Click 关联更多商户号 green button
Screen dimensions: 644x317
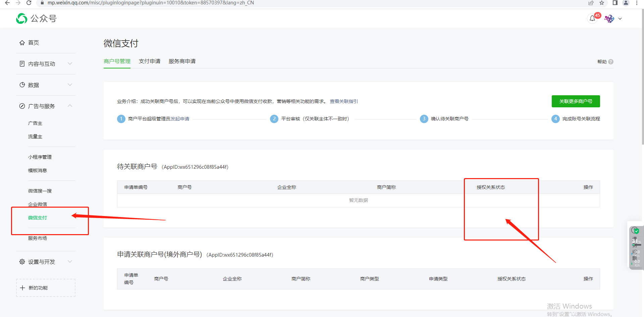point(576,101)
